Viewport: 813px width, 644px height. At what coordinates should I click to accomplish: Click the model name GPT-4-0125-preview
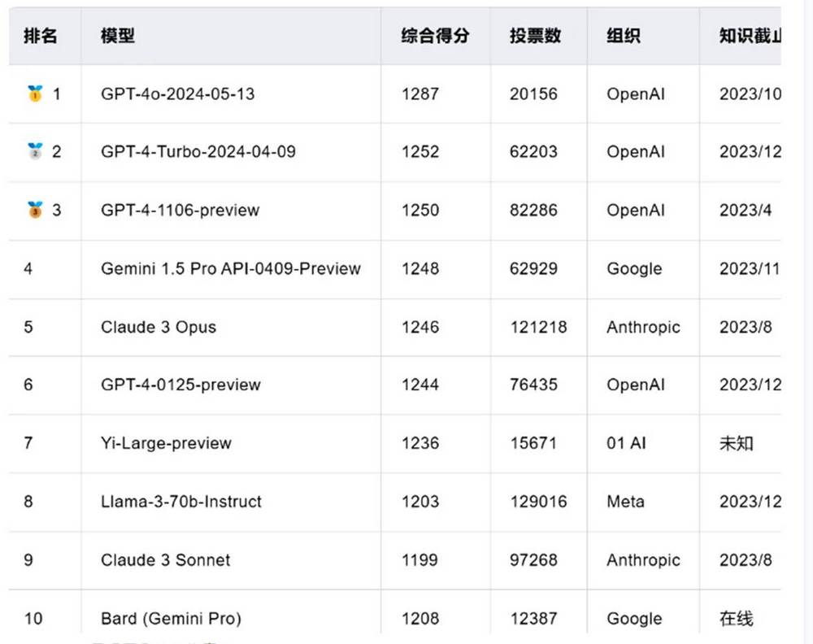click(x=180, y=385)
